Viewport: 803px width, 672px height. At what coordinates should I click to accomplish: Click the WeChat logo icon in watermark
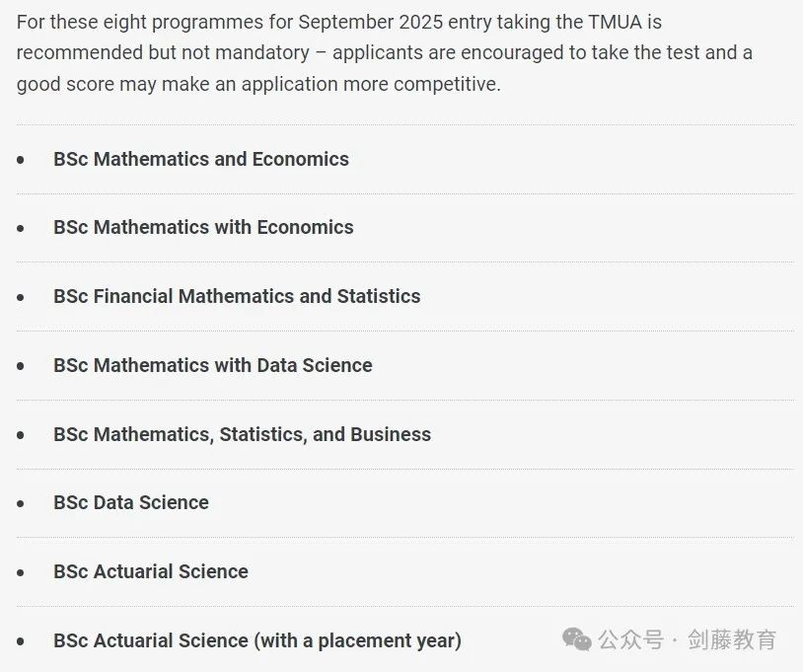tap(577, 639)
